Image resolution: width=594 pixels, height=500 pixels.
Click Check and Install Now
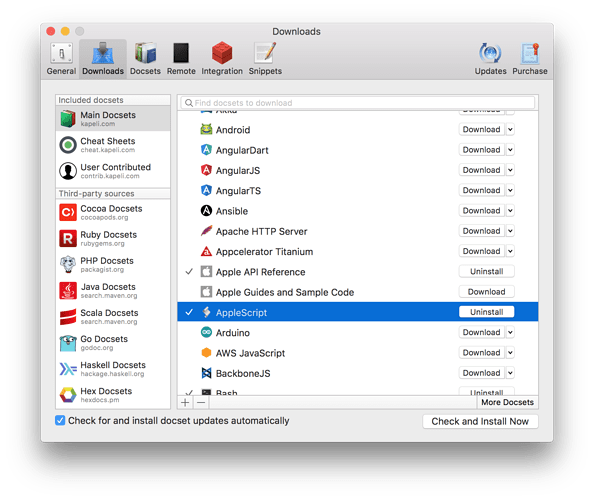click(x=480, y=421)
